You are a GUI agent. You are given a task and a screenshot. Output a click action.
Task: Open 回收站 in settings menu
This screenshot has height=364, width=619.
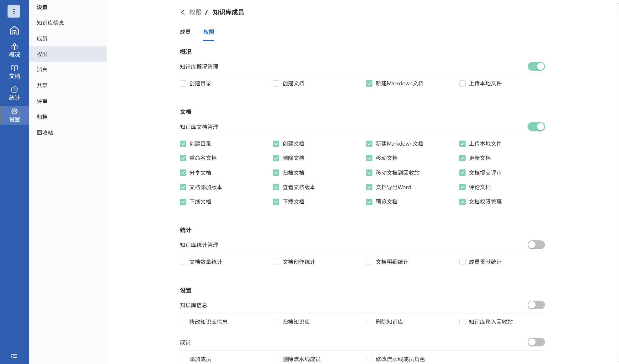point(45,132)
